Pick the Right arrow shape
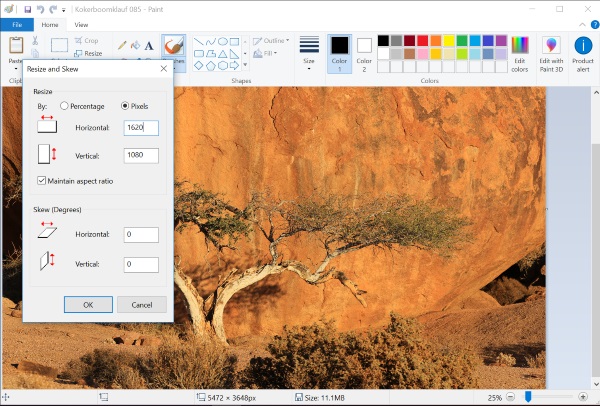The image size is (600, 406). point(235,65)
